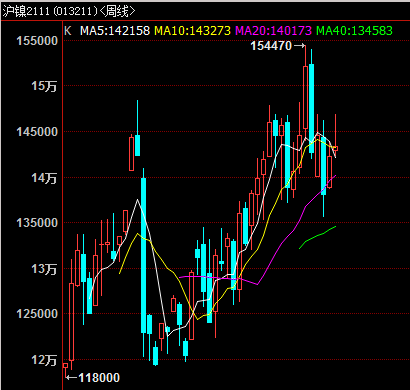Click the 15万 price axis label
Screen dimensions: 410x390
tap(44, 86)
